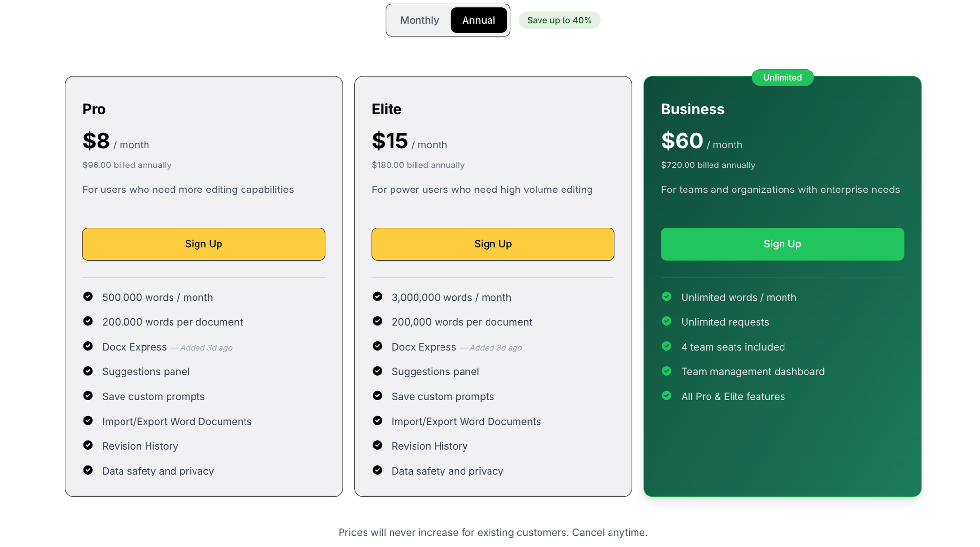Screen dimensions: 980x547
Task: Click check icon for 4 team seats included
Action: tap(666, 346)
